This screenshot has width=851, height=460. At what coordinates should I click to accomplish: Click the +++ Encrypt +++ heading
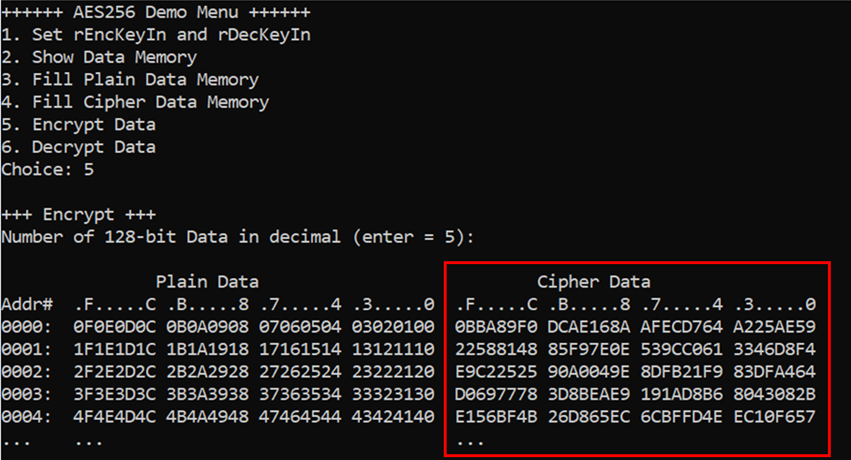pos(79,214)
